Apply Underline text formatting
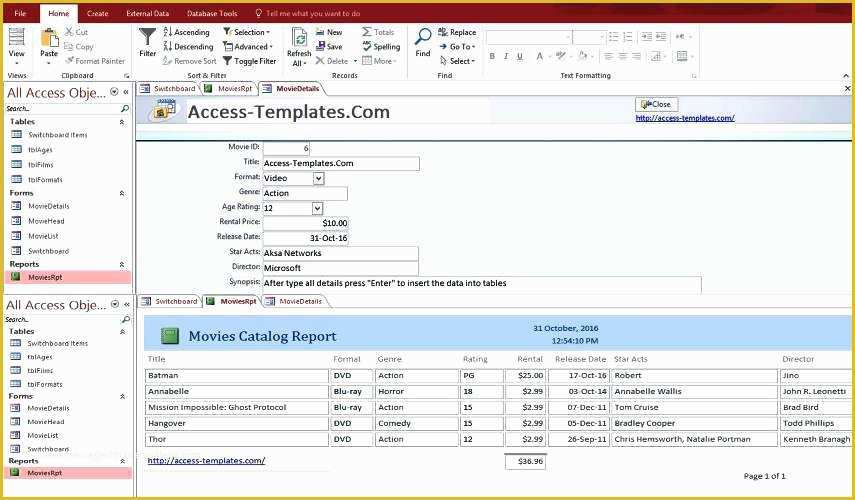This screenshot has height=500, width=855. (x=520, y=56)
